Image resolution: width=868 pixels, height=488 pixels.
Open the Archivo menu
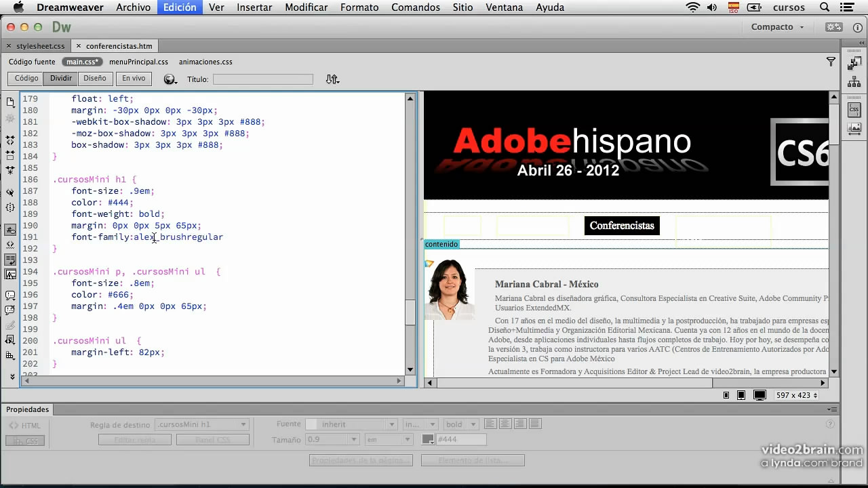(x=133, y=7)
